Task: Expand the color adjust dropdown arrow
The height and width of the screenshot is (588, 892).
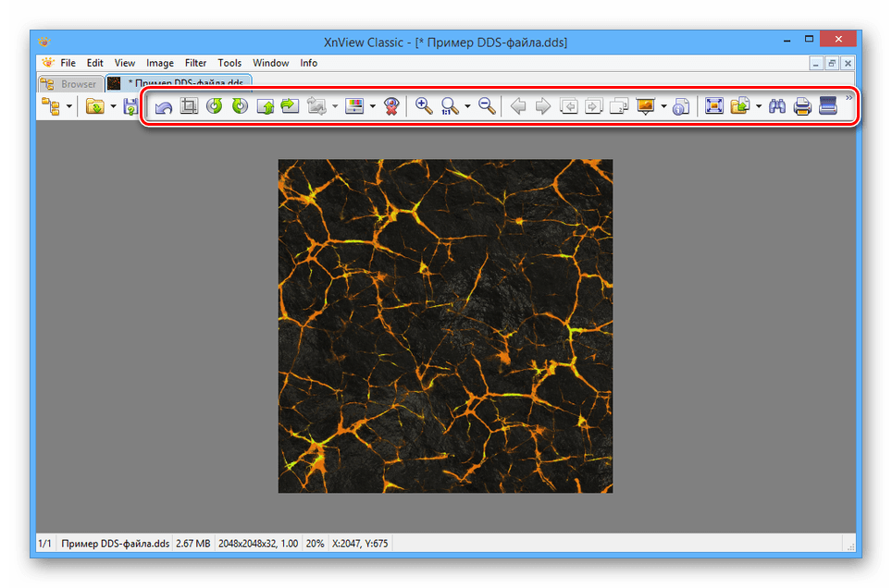Action: (372, 106)
